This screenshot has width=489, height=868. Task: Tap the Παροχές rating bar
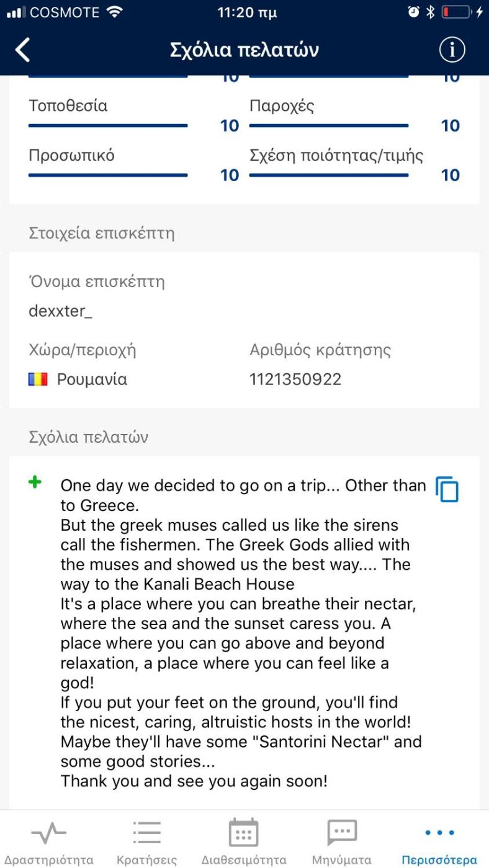(x=329, y=125)
